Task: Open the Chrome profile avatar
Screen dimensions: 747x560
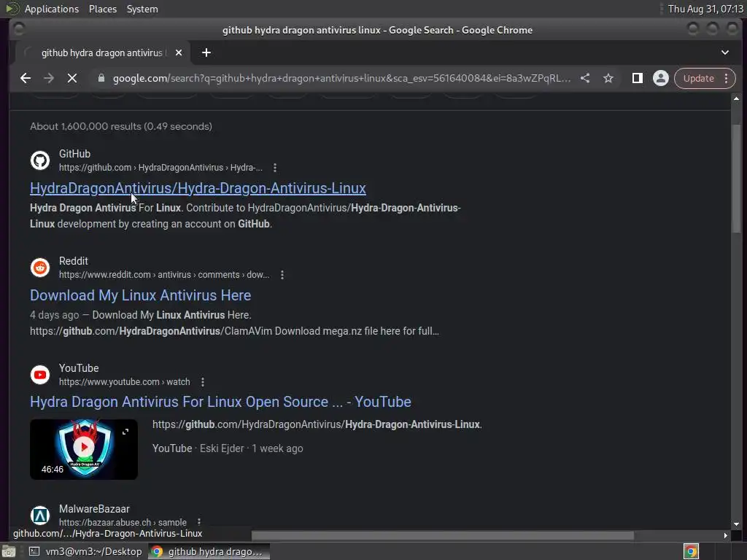Action: [661, 78]
